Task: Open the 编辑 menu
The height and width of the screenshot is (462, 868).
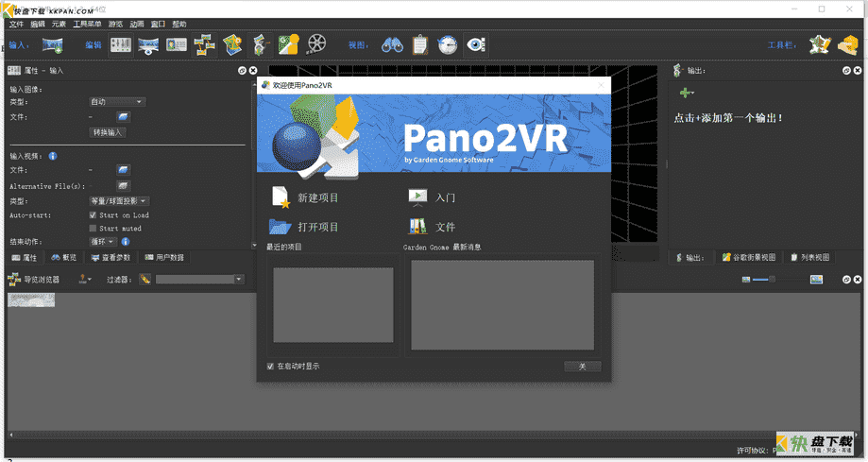Action: 38,24
